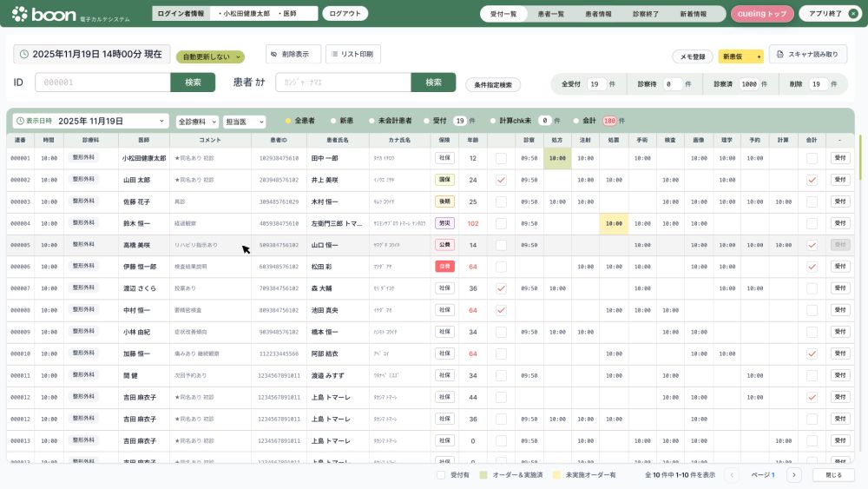This screenshot has height=489, width=868.
Task: Click 後期 insurance badge for 木村 恒一
Action: (x=444, y=202)
